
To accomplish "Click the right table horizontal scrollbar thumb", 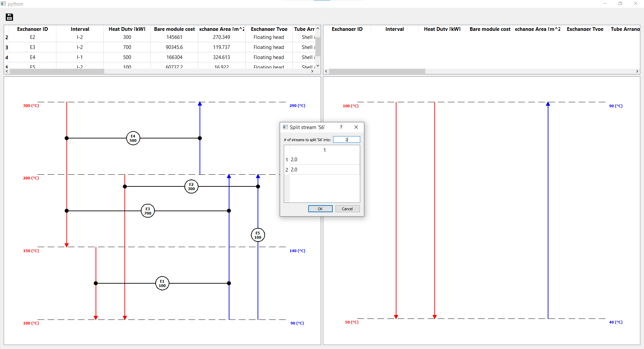I will [x=377, y=71].
